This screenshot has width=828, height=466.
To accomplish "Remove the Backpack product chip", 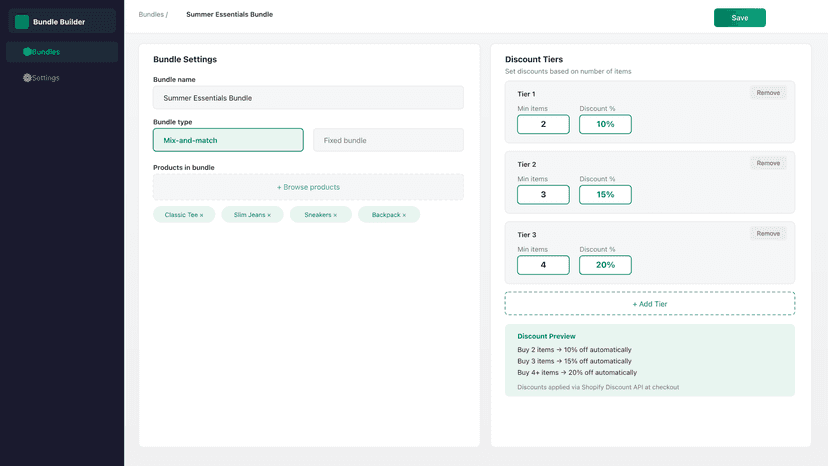I will (404, 215).
